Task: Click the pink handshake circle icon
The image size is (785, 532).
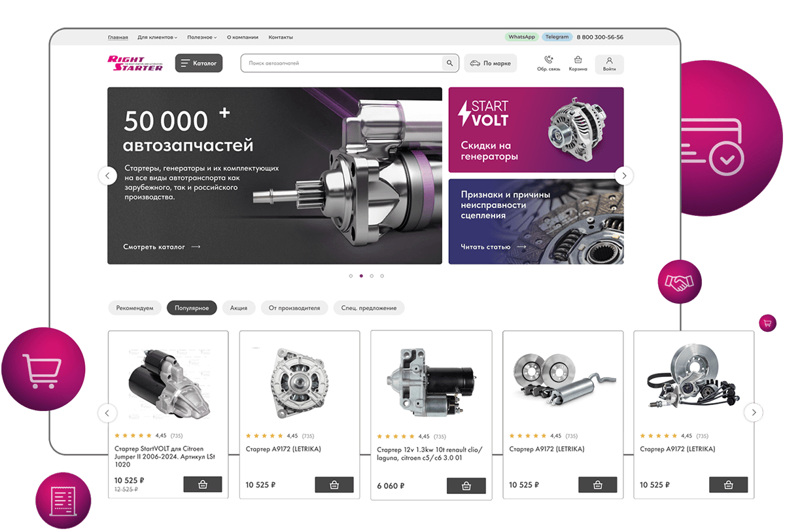Action: coord(680,282)
